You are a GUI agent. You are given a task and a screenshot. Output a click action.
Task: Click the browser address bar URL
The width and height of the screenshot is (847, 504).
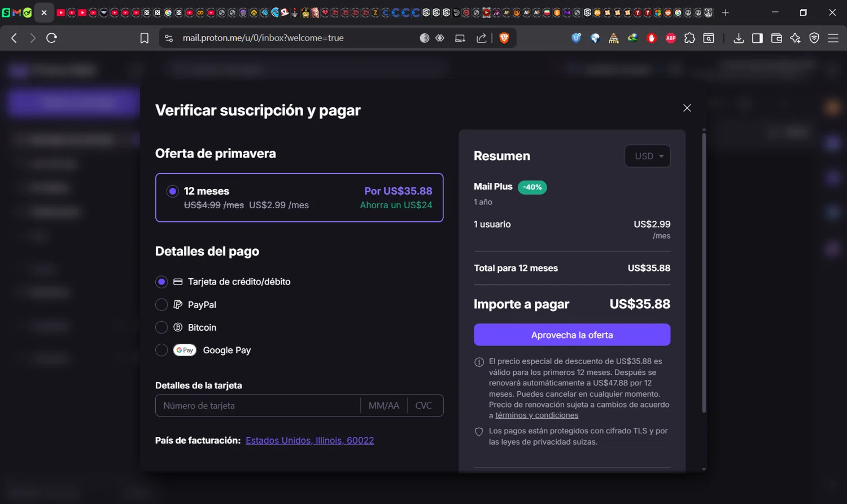tap(263, 38)
